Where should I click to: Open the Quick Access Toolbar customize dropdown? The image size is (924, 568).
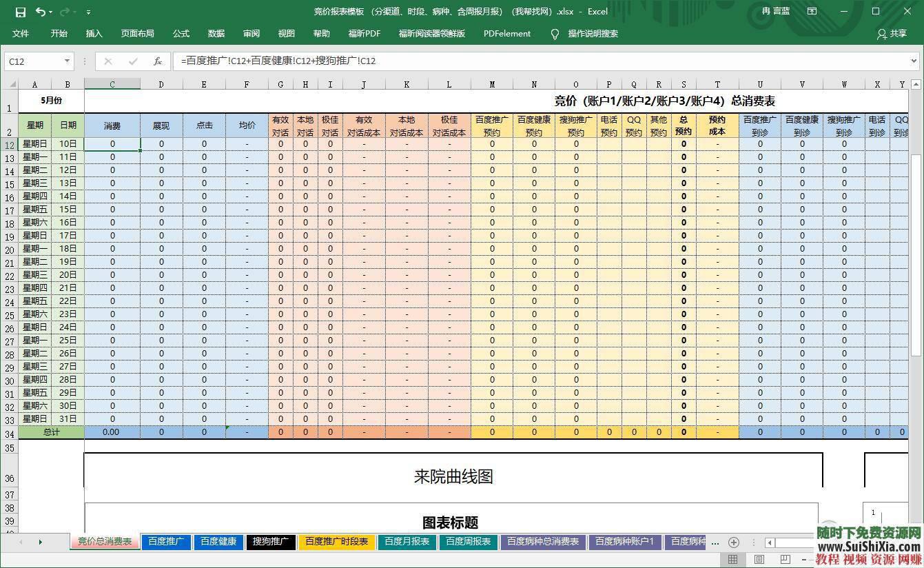pyautogui.click(x=88, y=12)
